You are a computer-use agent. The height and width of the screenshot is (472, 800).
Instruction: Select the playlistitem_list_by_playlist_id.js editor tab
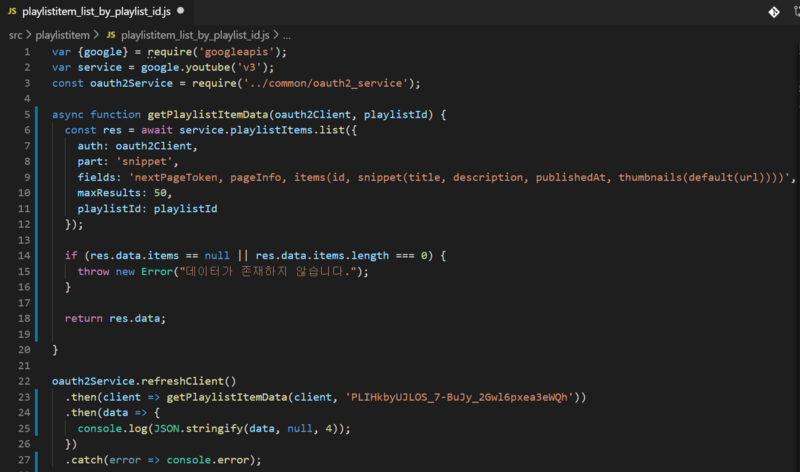click(96, 11)
